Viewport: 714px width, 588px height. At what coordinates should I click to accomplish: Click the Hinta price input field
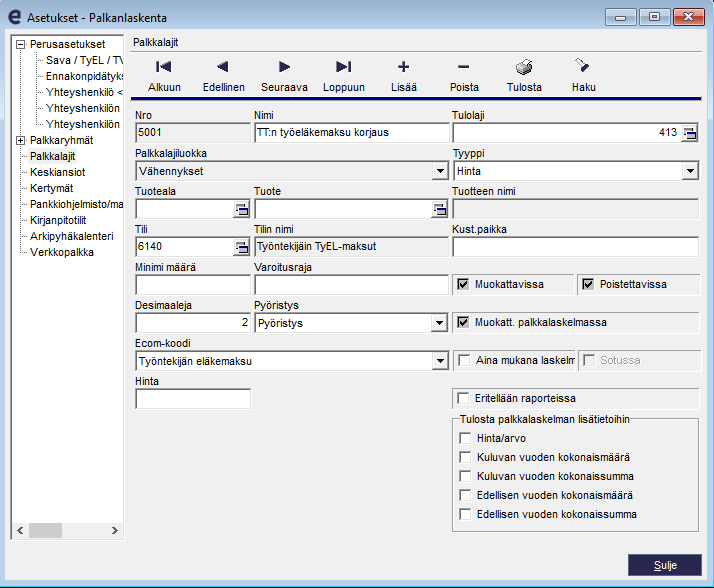(193, 399)
